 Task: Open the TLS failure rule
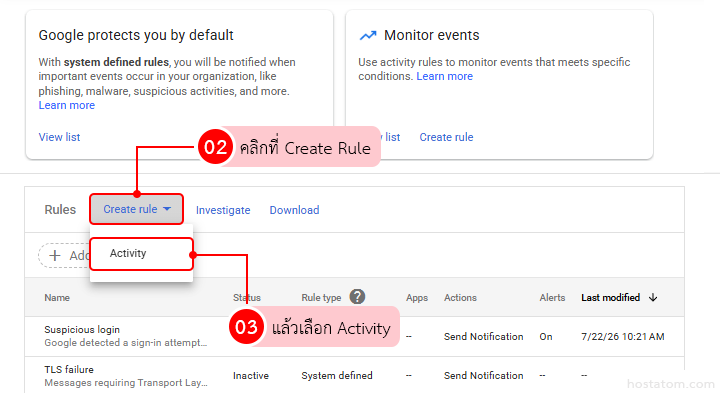(69, 370)
